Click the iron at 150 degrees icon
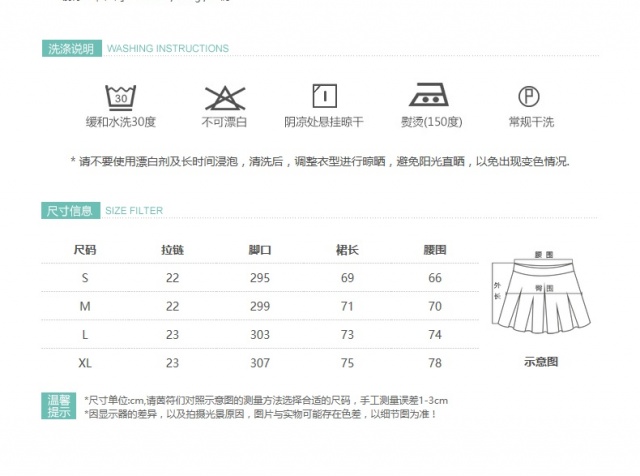This screenshot has width=640, height=476. click(431, 96)
